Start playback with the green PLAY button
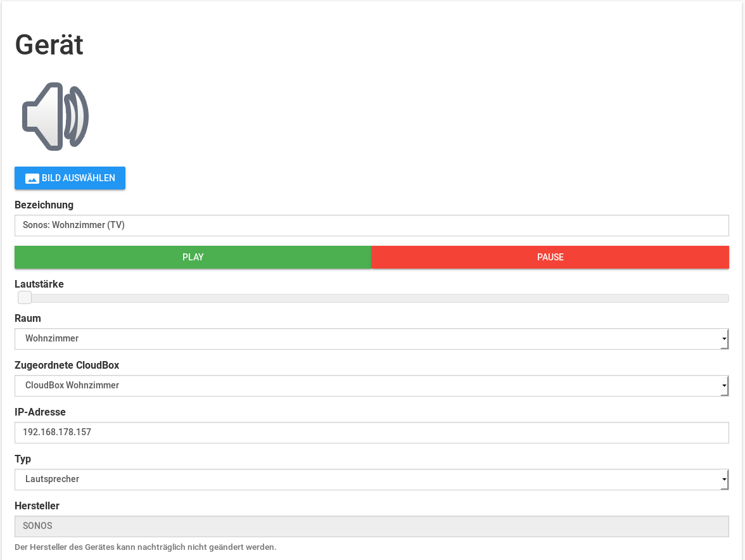Viewport: 745px width, 560px height. [x=193, y=257]
